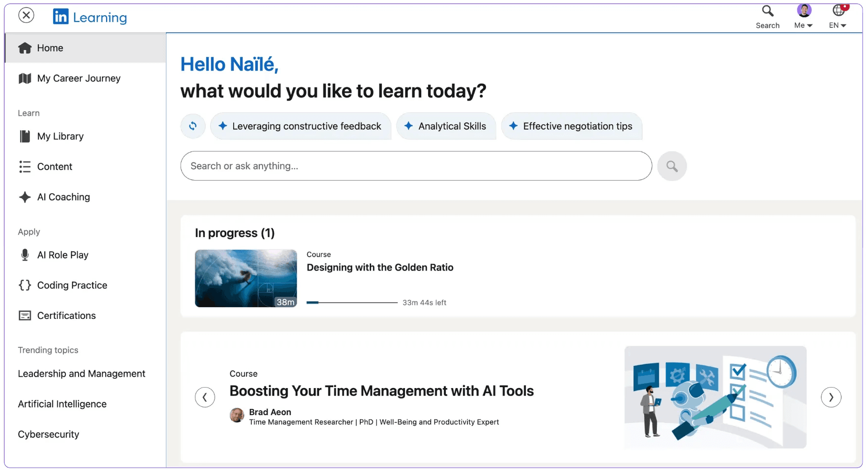Click the Search label in header
This screenshot has width=868, height=472.
(x=767, y=26)
